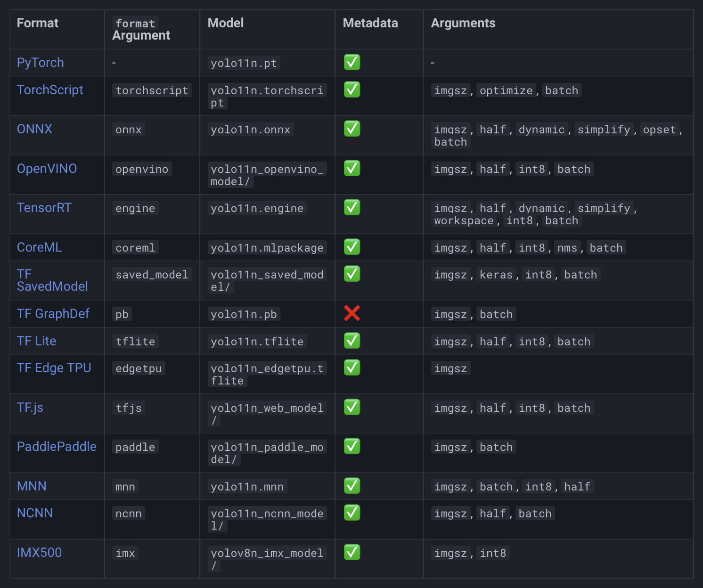Click the 'onnx' format argument code
703x588 pixels.
coord(129,130)
